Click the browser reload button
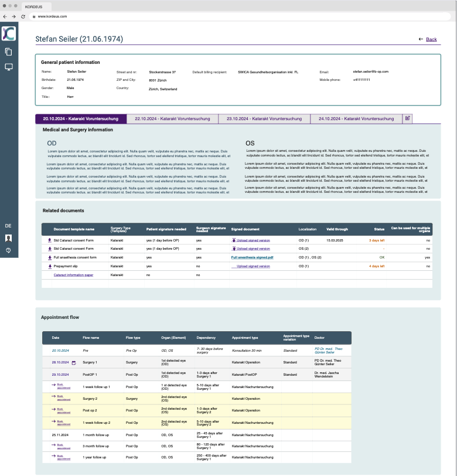 [23, 16]
